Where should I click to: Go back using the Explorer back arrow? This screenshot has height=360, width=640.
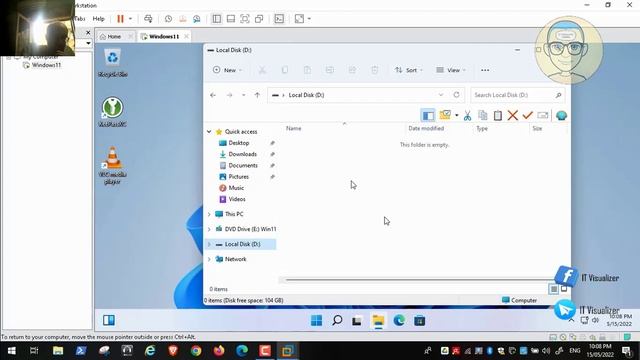[x=213, y=95]
